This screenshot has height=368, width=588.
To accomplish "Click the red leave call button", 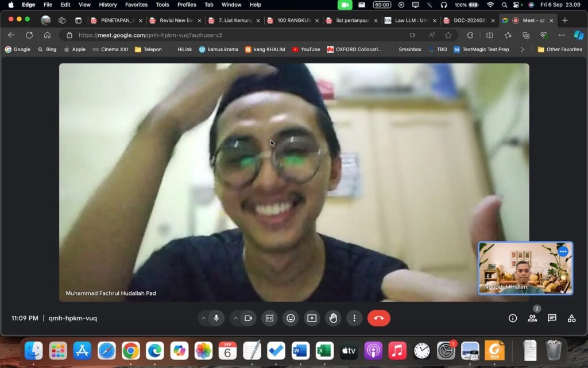I will [x=378, y=318].
